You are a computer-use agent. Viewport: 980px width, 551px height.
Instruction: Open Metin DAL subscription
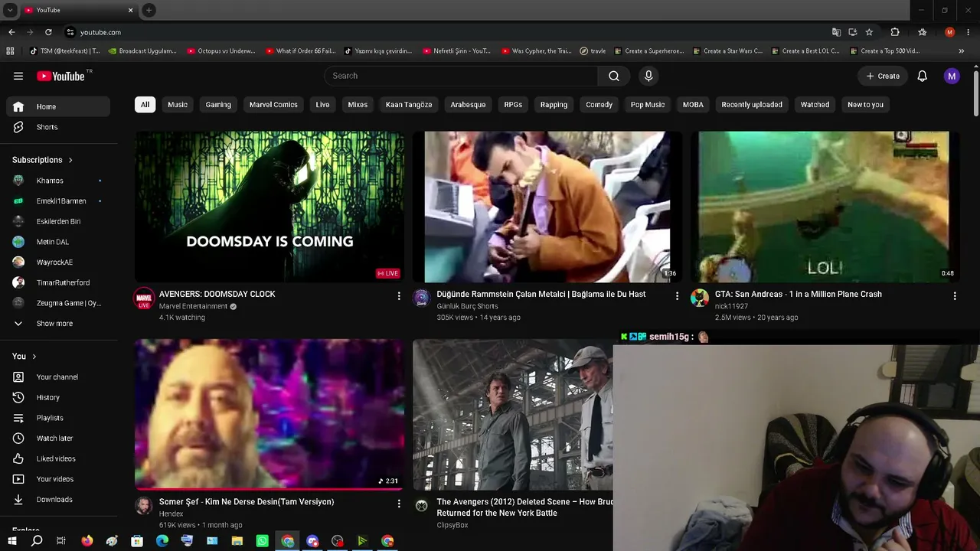pyautogui.click(x=58, y=242)
